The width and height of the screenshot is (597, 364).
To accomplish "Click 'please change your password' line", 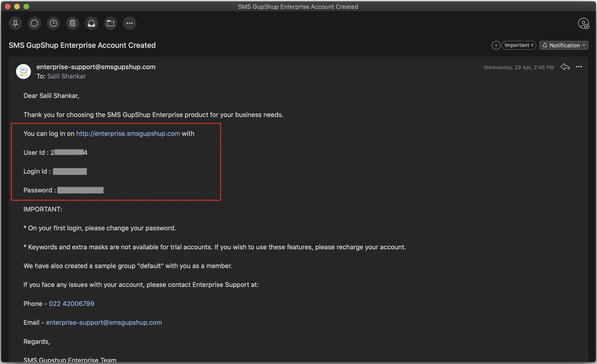I will (100, 228).
